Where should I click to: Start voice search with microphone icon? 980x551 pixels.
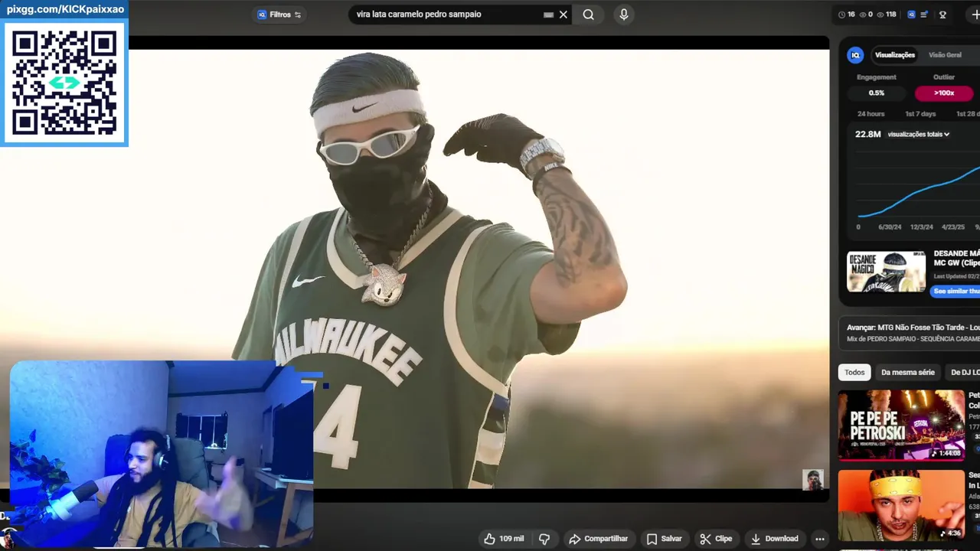click(x=624, y=15)
